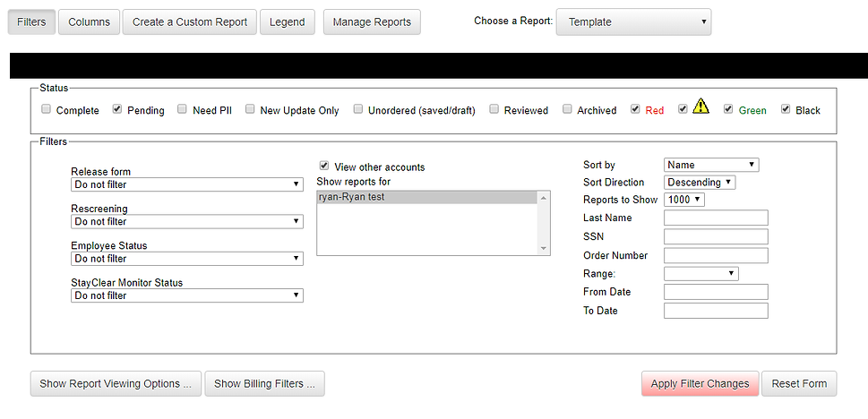Uncheck the Pending status checkbox
This screenshot has width=868, height=419.
(x=116, y=109)
